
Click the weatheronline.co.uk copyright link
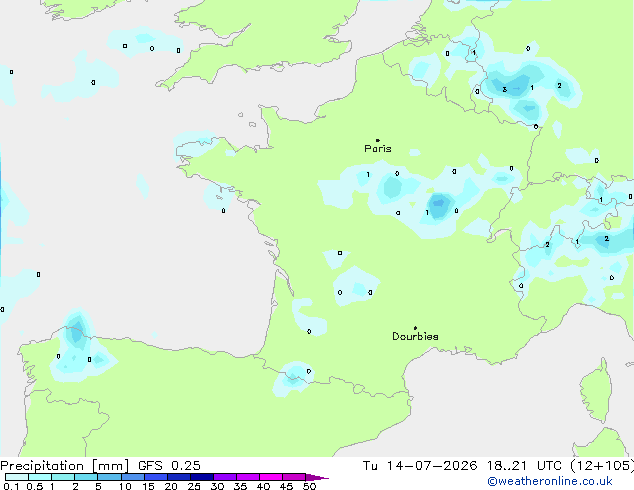pos(550,481)
